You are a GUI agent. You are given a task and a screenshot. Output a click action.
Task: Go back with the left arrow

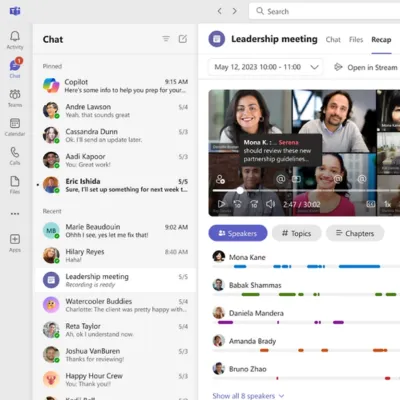pyautogui.click(x=219, y=11)
